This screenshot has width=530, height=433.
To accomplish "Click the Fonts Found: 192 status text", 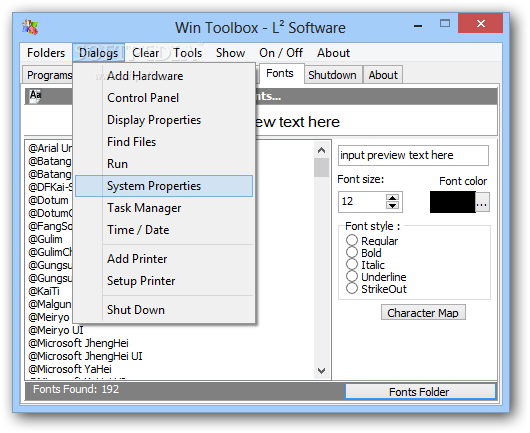I will click(x=76, y=389).
